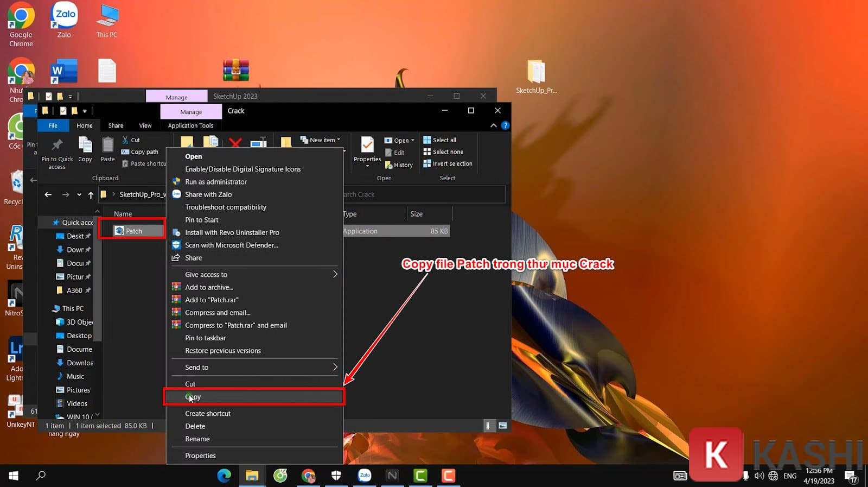Click Invert selection in ribbon
Viewport: 868px width, 487px height.
(x=448, y=163)
